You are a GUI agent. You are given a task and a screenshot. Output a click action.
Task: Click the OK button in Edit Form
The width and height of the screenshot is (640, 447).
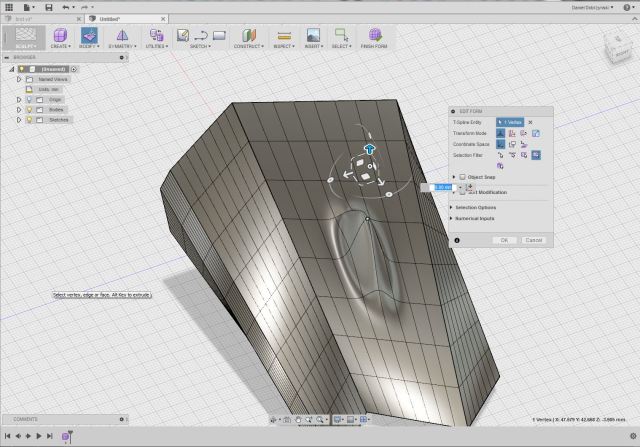tap(504, 240)
